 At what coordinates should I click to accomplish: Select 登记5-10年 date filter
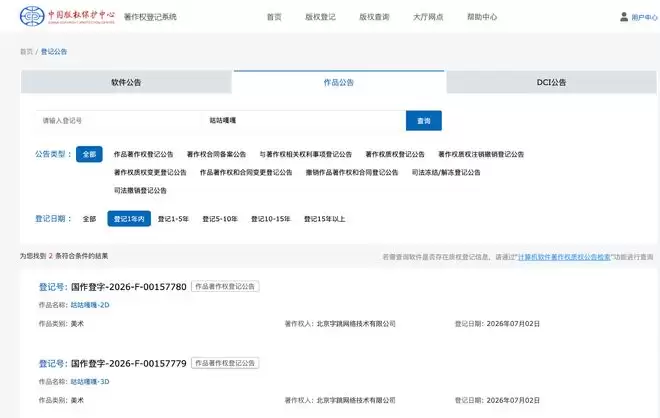(220, 219)
